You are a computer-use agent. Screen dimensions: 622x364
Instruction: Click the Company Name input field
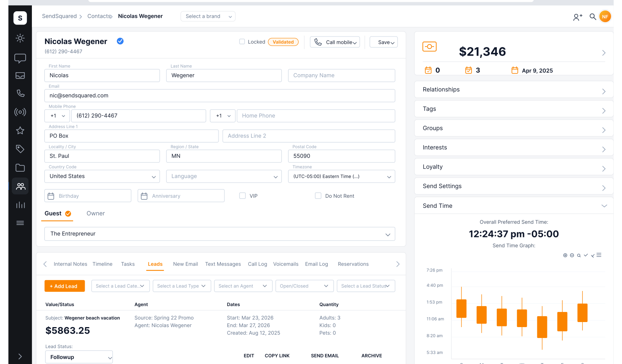342,75
